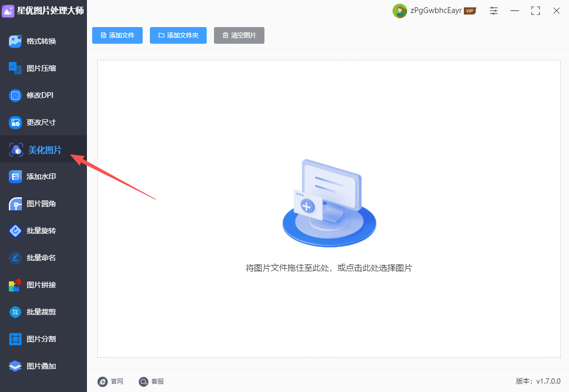Select the 修改DPI menu label
569x392 pixels.
40,95
